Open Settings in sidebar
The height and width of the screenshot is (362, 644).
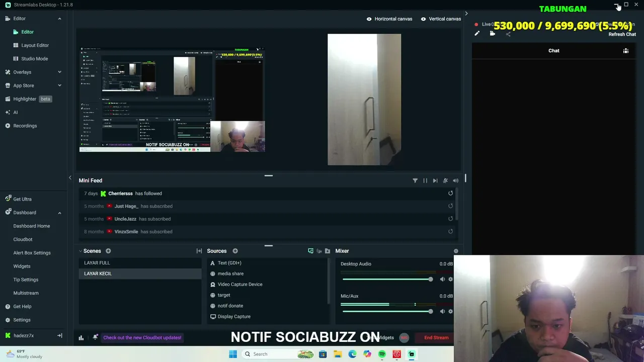click(x=22, y=320)
